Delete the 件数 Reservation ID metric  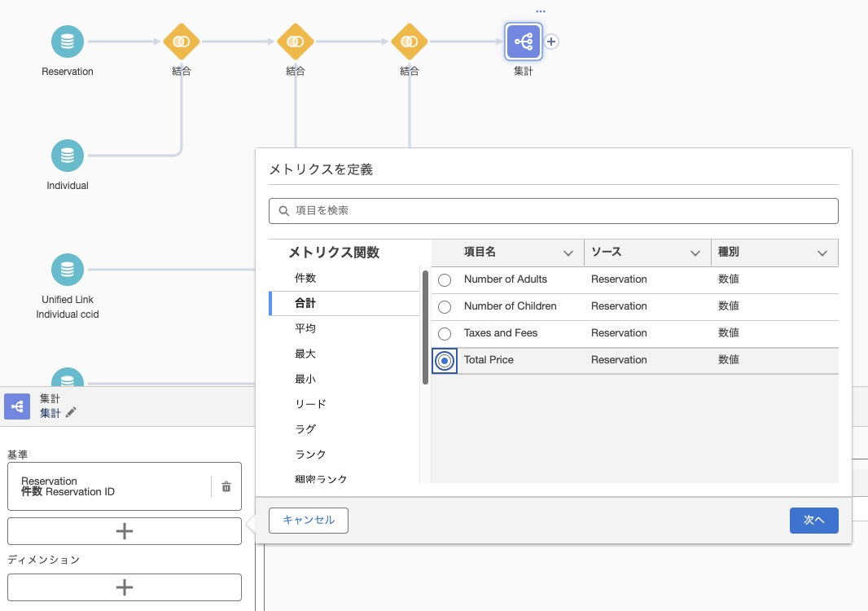(x=226, y=487)
